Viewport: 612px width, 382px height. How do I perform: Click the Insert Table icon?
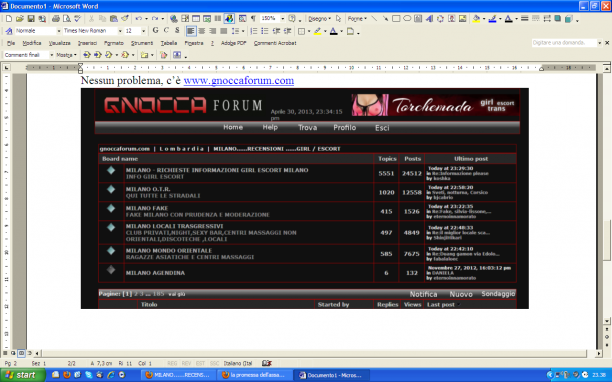196,18
